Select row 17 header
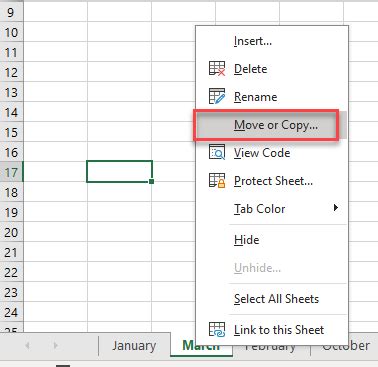Screen dimensions: 378x367 click(x=11, y=172)
